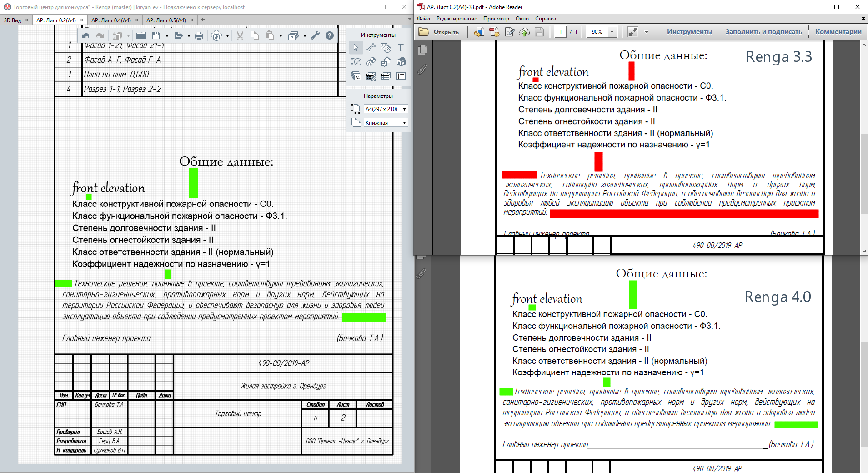Select the Dimension tool
868x473 pixels.
point(356,62)
